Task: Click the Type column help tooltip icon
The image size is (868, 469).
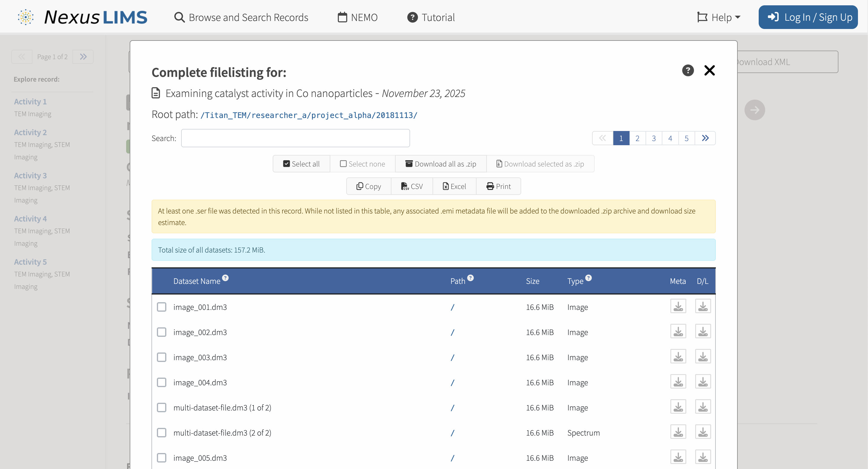Action: (x=588, y=278)
